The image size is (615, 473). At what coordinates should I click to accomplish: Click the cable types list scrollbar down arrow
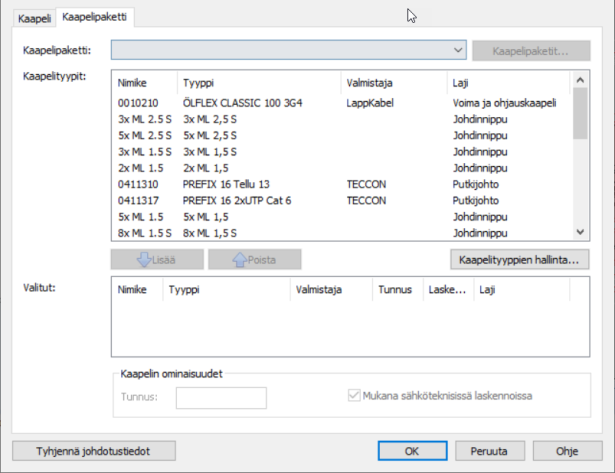580,233
